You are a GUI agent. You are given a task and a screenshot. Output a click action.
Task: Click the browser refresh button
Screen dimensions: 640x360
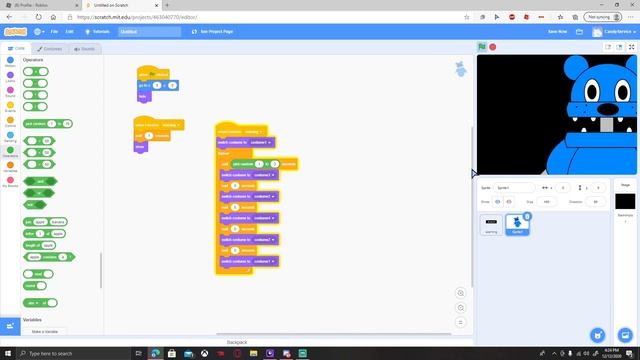[x=38, y=17]
